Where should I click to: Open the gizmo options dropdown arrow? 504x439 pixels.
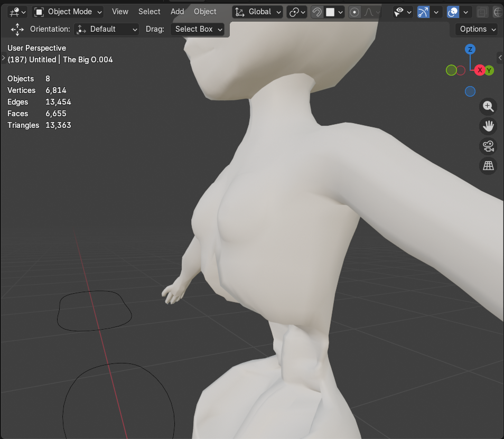[436, 12]
